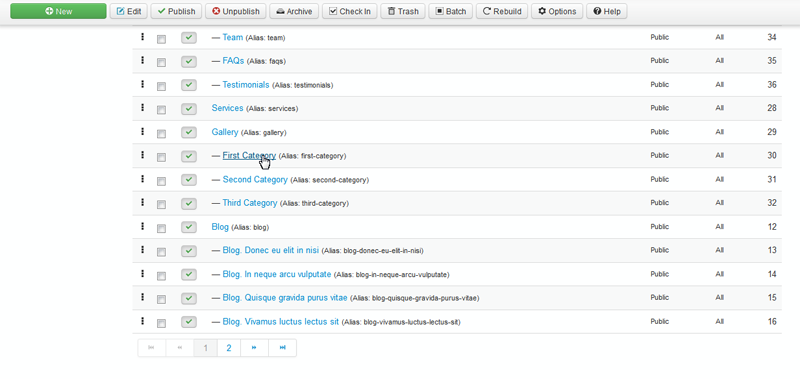Image resolution: width=800 pixels, height=379 pixels.
Task: Click 'All' language in Services row
Action: tap(719, 108)
